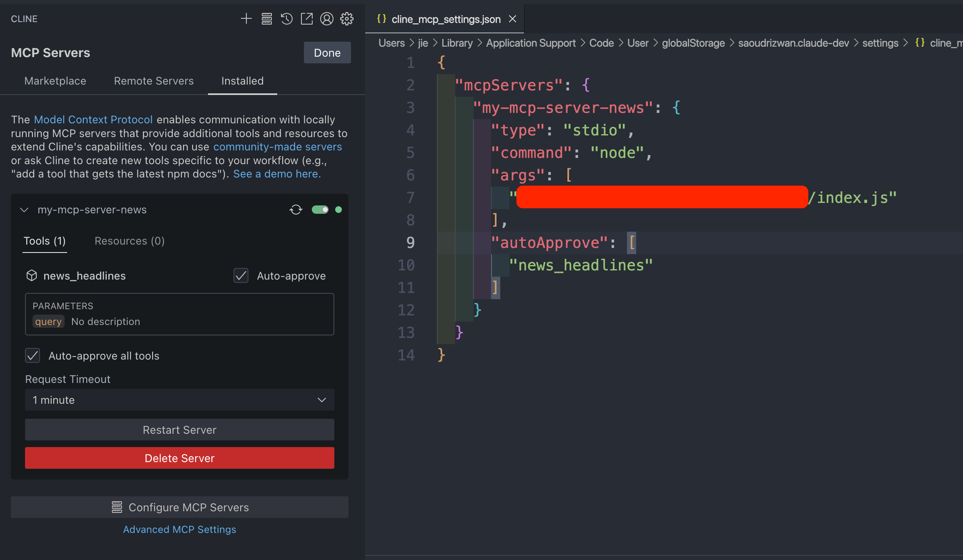Uncheck Auto-approve for news_headlines

[241, 275]
